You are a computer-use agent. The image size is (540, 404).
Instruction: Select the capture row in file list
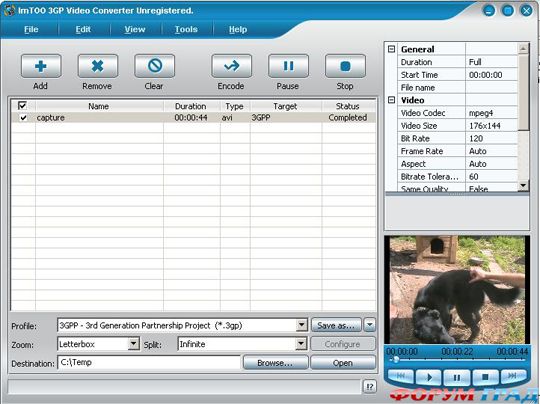pyautogui.click(x=194, y=118)
